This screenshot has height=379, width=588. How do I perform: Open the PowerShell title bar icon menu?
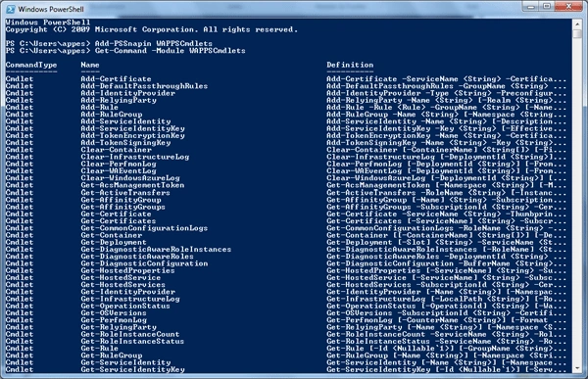click(11, 9)
